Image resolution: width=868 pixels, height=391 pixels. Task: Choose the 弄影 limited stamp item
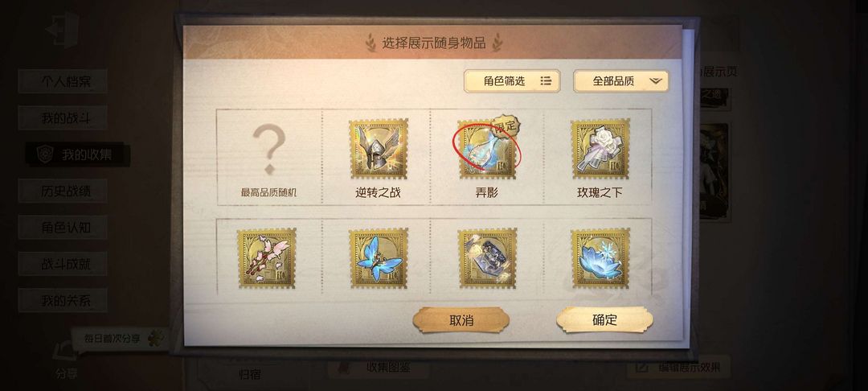point(487,148)
